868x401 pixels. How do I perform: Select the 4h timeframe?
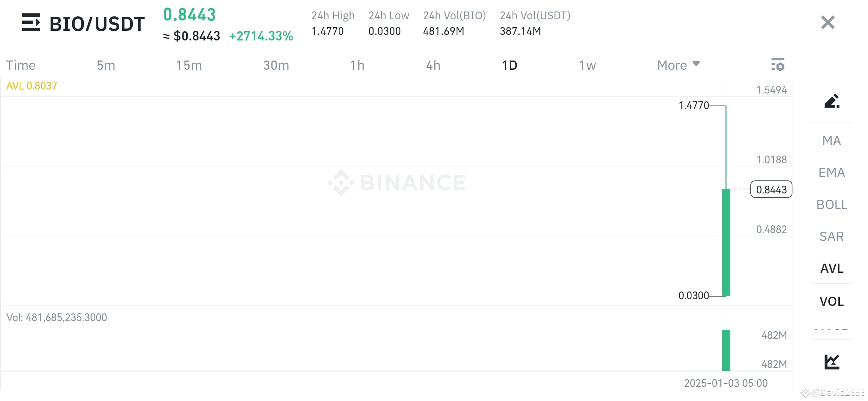(x=433, y=65)
